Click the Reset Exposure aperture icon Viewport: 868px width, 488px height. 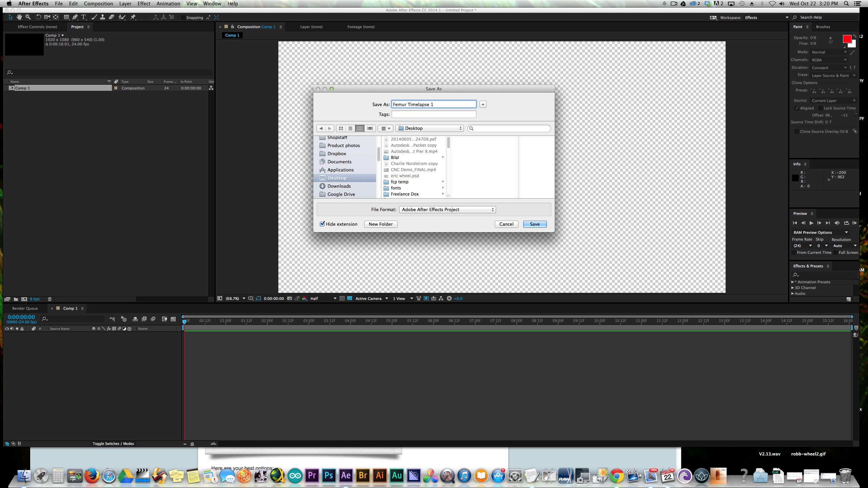[449, 299]
